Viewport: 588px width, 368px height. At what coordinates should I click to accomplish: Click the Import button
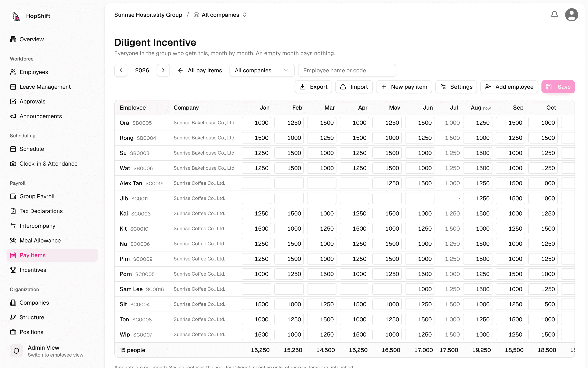pyautogui.click(x=354, y=87)
